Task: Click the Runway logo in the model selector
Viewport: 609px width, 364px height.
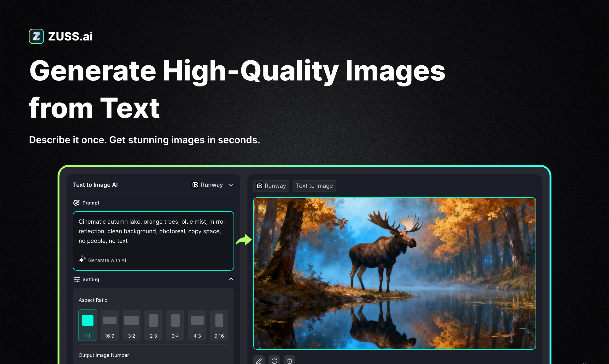Action: 195,185
